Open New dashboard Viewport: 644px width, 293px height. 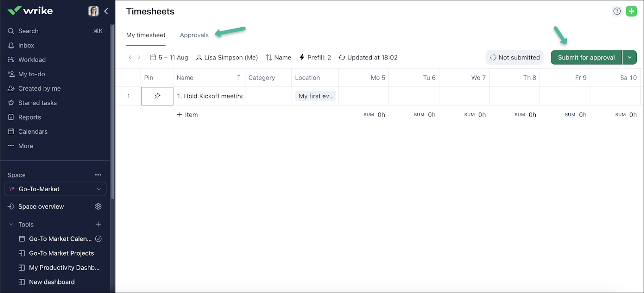pos(47,282)
